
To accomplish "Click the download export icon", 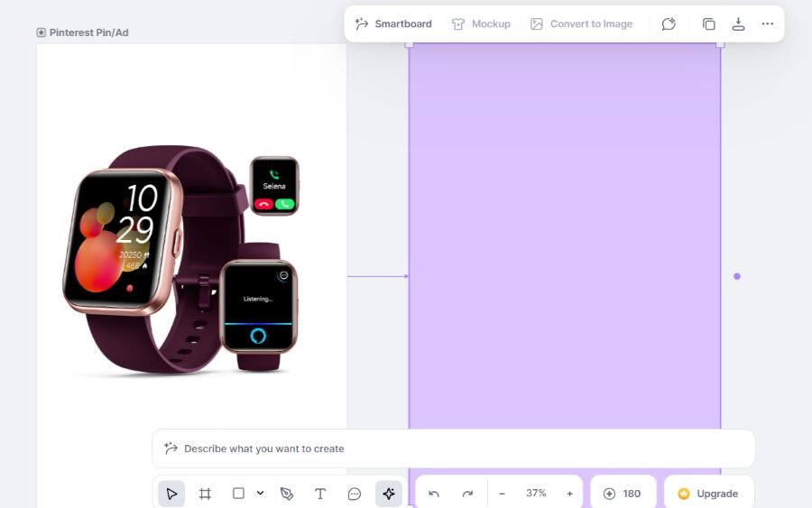I will (x=738, y=23).
